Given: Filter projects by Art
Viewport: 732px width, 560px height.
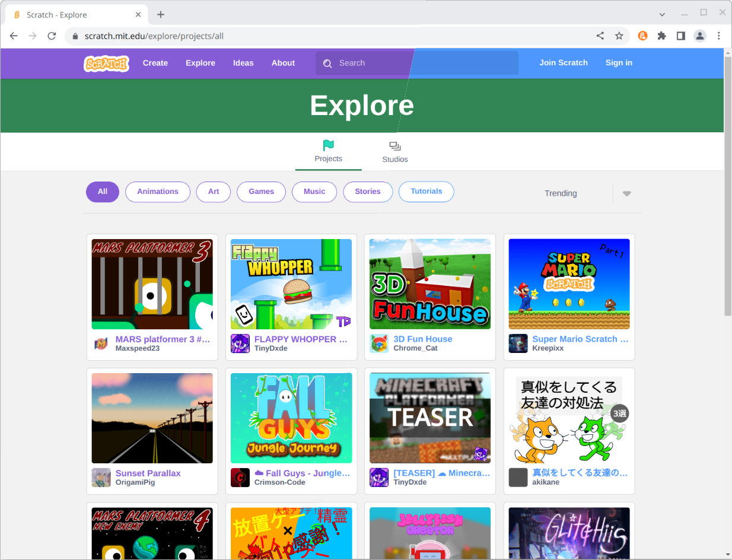Looking at the screenshot, I should (x=214, y=192).
